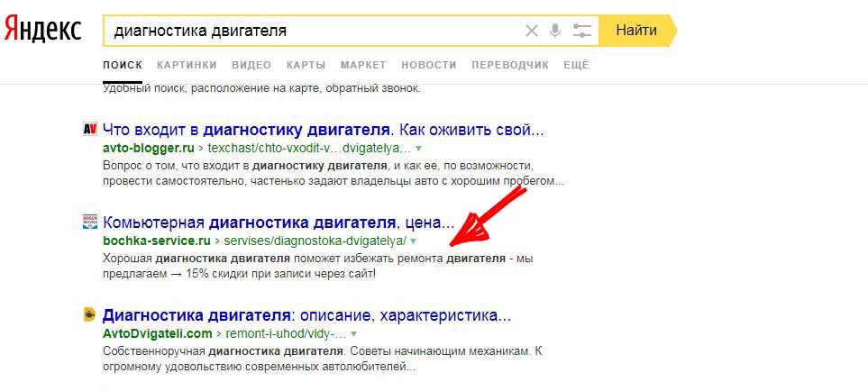The width and height of the screenshot is (868, 391).
Task: Switch to the Маркет tab
Action: click(363, 65)
